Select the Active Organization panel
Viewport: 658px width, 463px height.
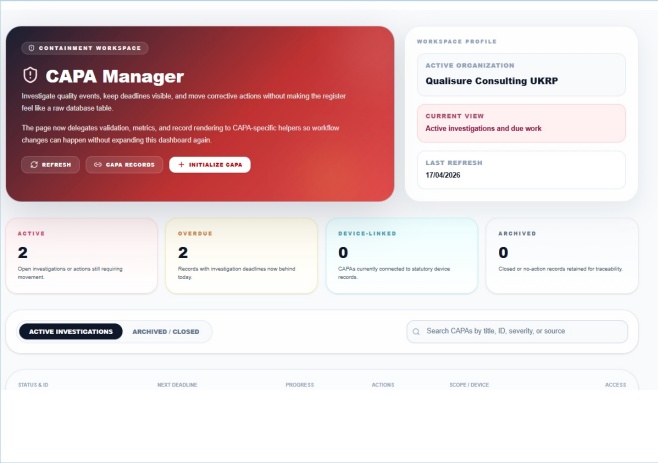coord(521,75)
